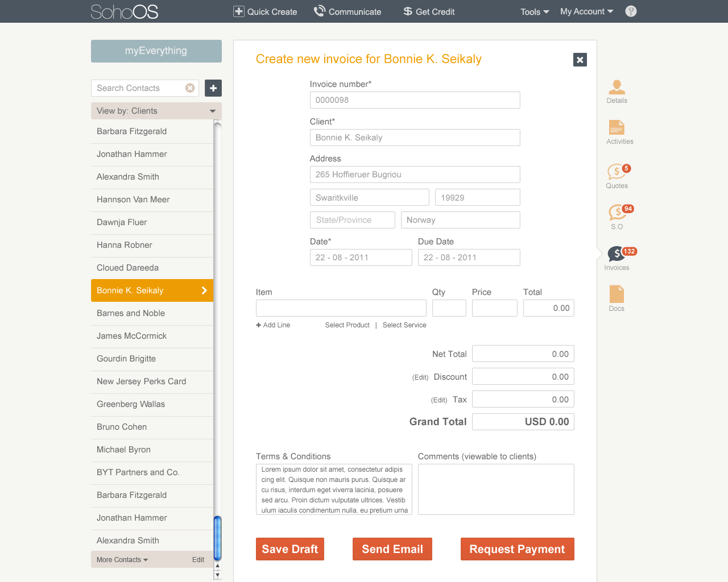Select contact Hannson Van Meer
728x582 pixels.
coord(152,199)
